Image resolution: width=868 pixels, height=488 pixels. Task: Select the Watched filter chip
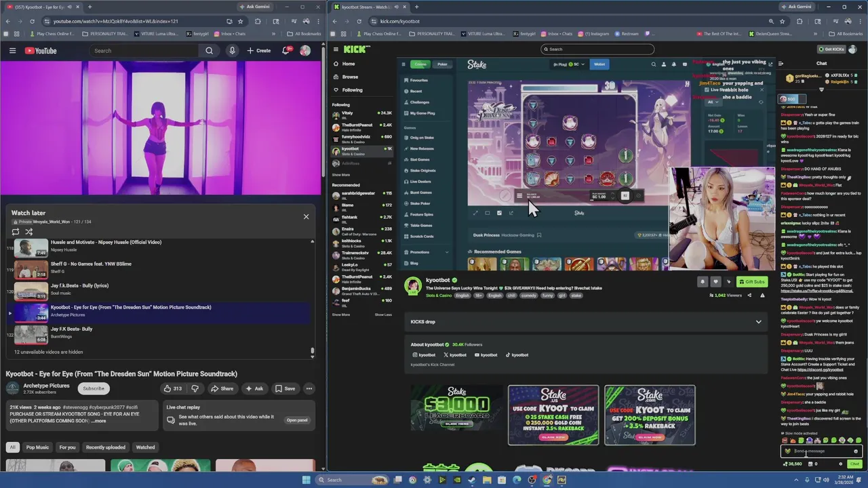(x=145, y=447)
